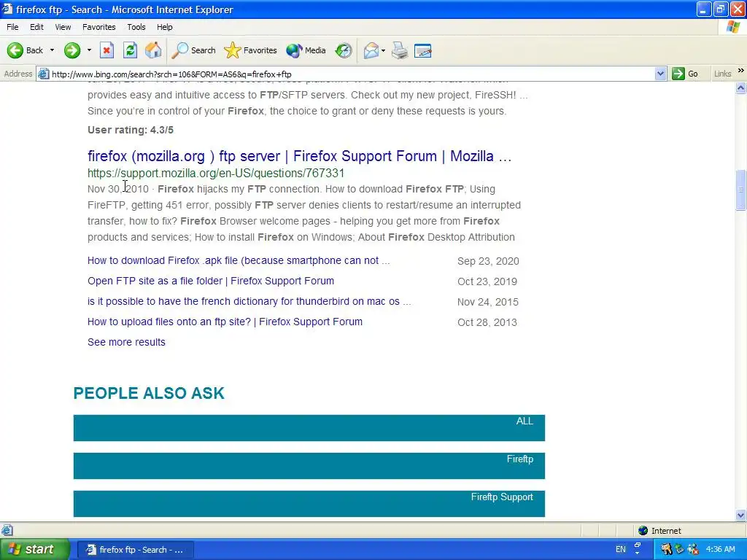
Task: Select the Fireftp bar under People Also Ask
Action: tap(309, 466)
